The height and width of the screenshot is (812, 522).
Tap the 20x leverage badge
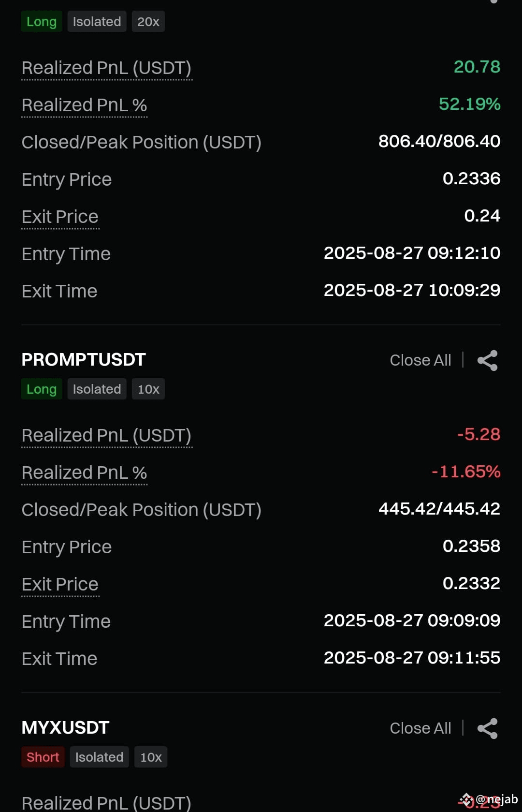click(x=148, y=21)
